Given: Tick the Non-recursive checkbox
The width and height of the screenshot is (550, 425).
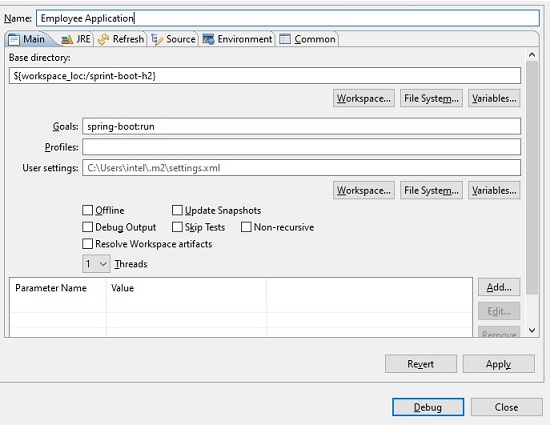Looking at the screenshot, I should 246,227.
